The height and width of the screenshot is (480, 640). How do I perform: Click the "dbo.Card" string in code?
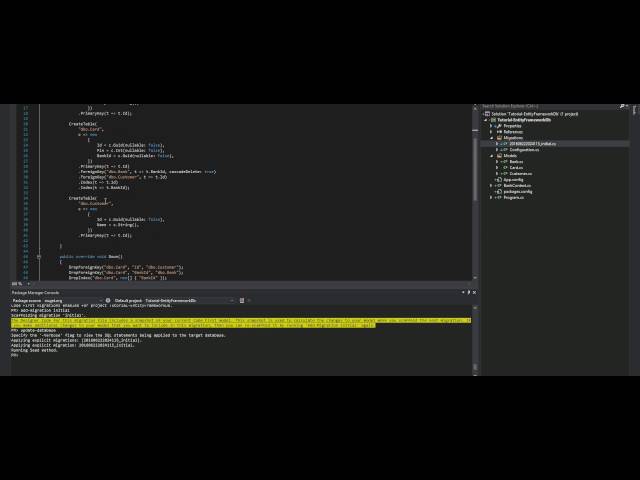(91, 129)
